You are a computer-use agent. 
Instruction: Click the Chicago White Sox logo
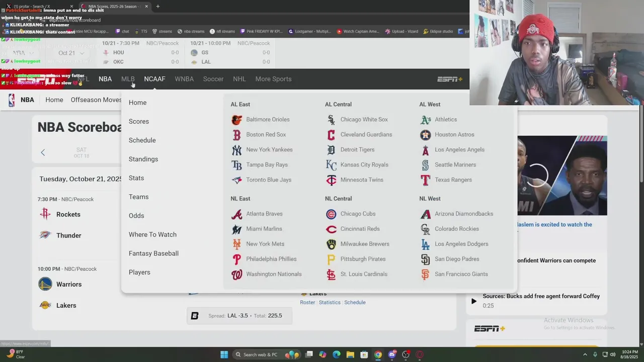[331, 120]
